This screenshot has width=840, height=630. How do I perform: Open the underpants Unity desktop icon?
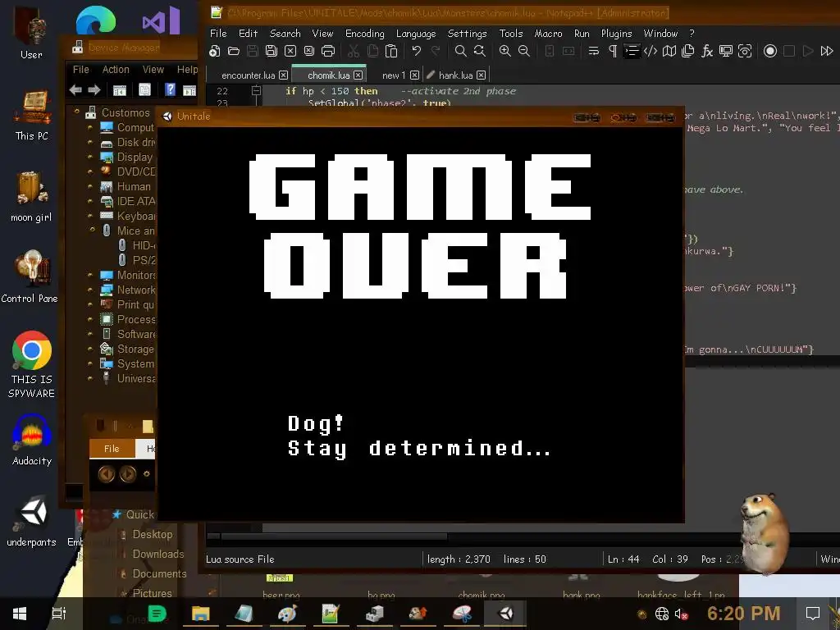(32, 521)
